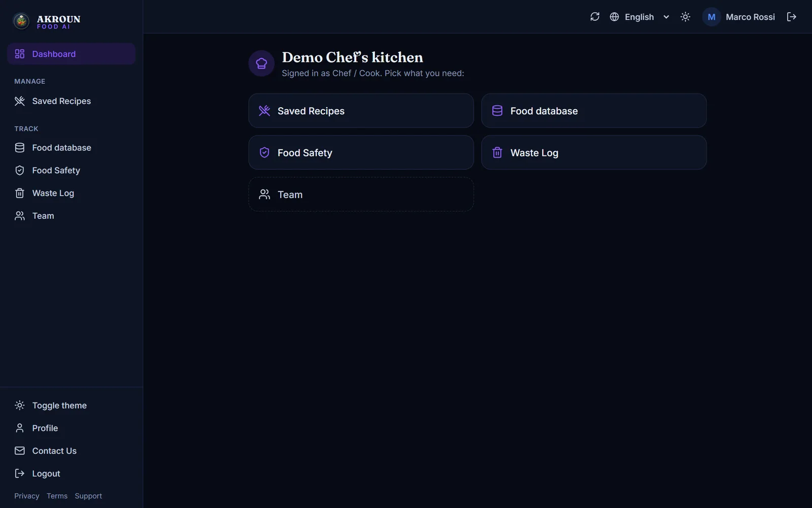
Task: Click the Food database card cylinder icon
Action: click(497, 111)
